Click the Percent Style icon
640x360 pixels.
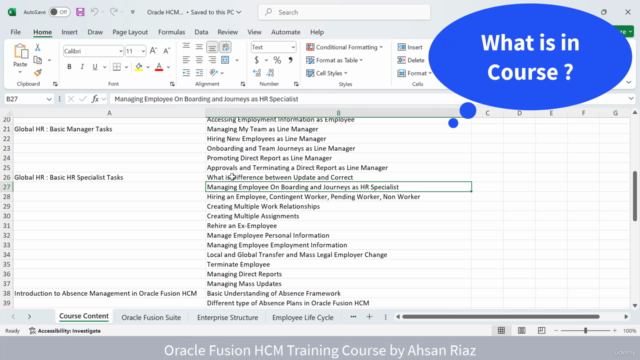click(x=277, y=60)
